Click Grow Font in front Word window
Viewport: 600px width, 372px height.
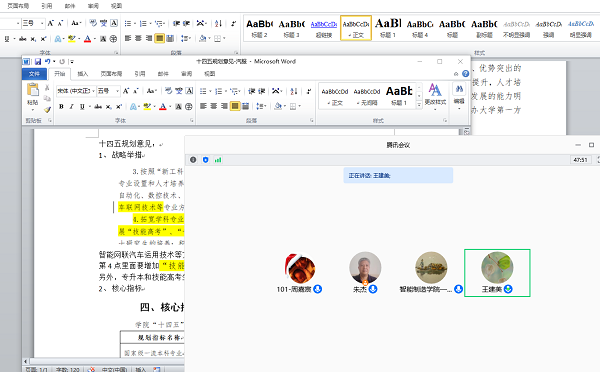pyautogui.click(x=126, y=91)
